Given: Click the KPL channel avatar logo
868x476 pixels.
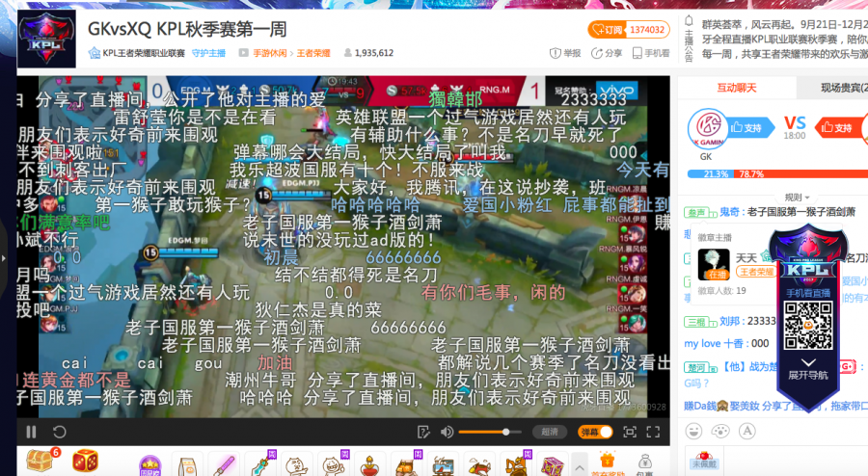Looking at the screenshot, I should pos(46,39).
